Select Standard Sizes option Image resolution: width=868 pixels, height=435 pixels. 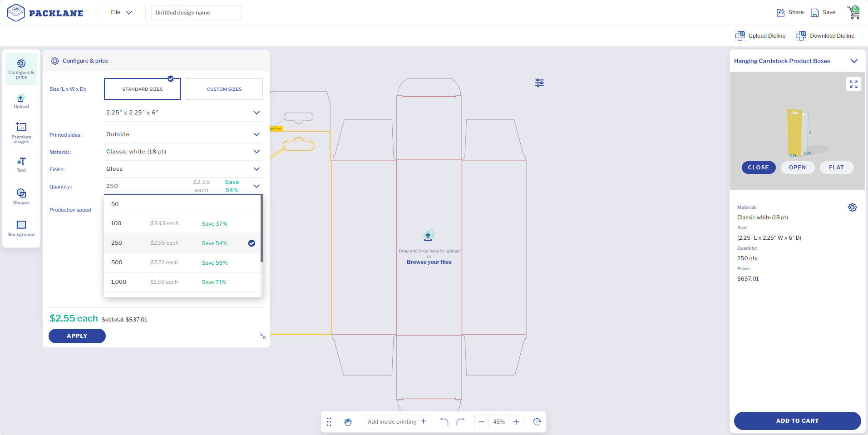click(x=142, y=89)
